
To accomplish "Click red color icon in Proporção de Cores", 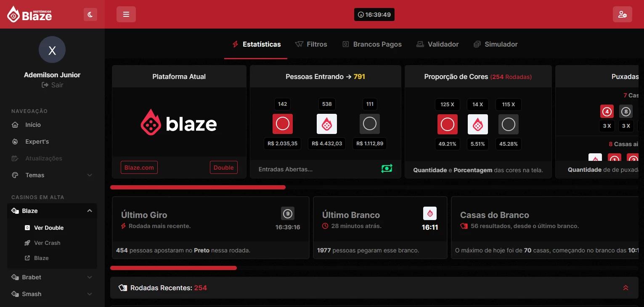I will 448,124.
